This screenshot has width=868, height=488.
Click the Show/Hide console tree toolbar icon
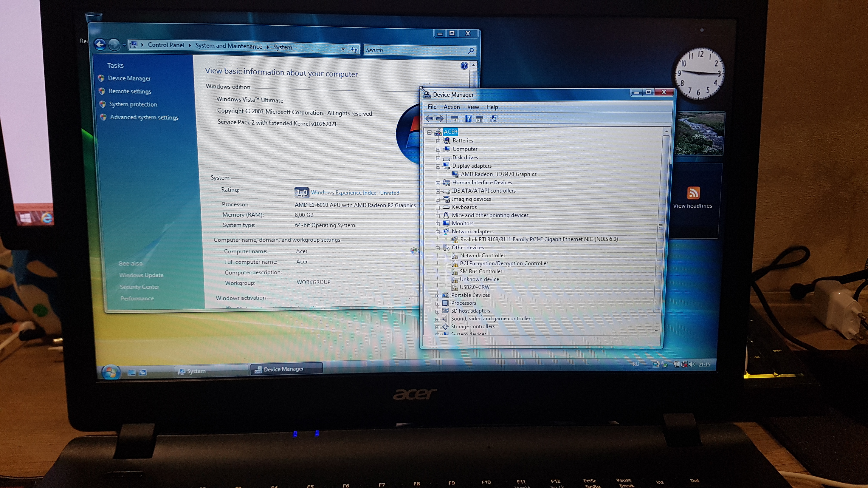click(454, 119)
